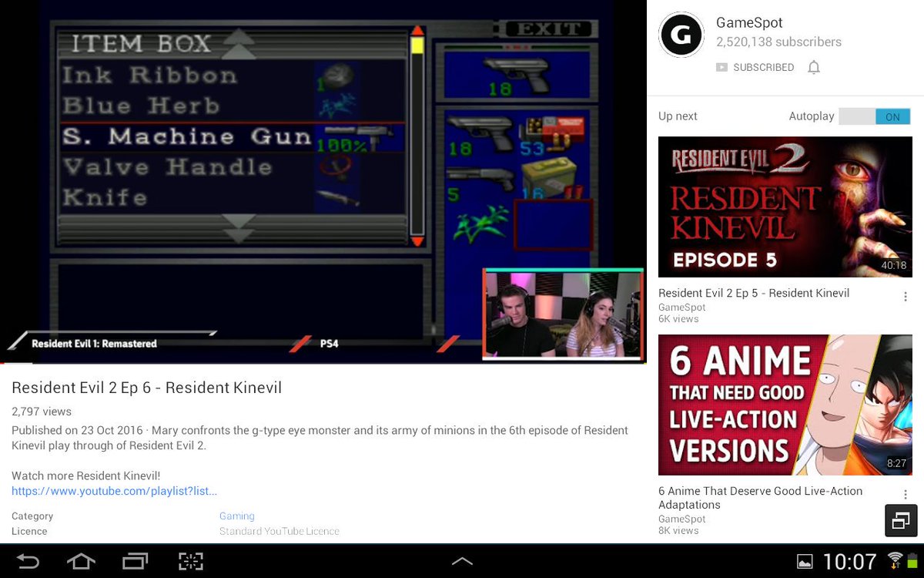Select Resident Evil 2 Ep 5 title text
The width and height of the screenshot is (924, 578).
click(754, 293)
